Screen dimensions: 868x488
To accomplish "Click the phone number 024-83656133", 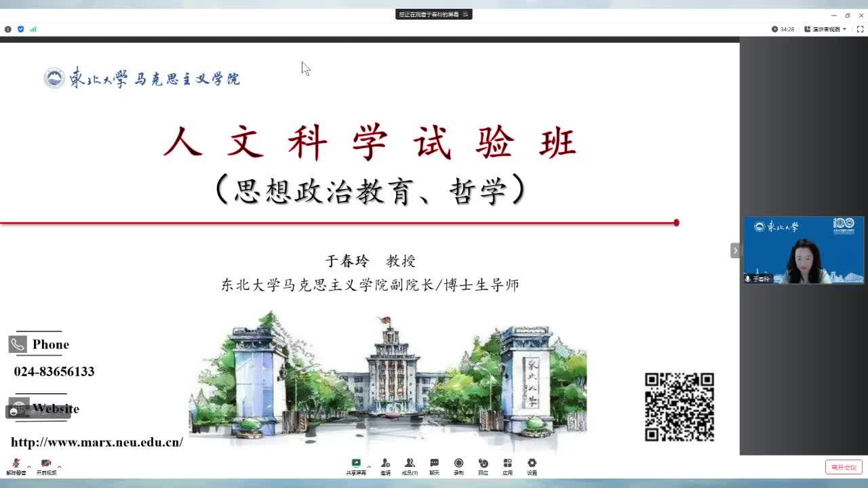I will click(54, 371).
